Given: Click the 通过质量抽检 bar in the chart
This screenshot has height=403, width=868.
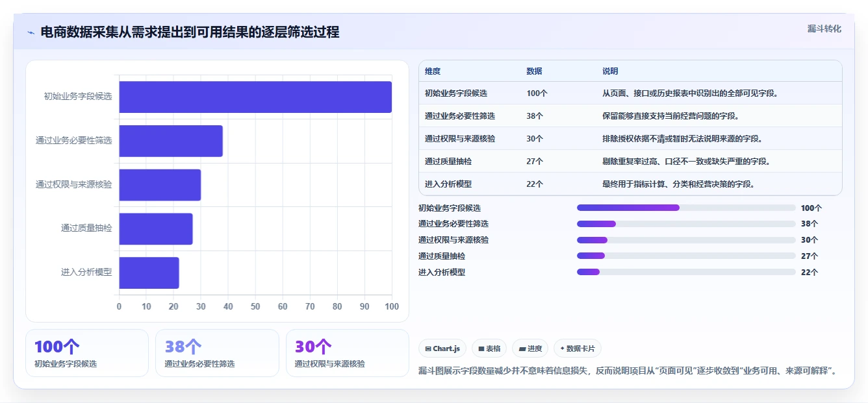Looking at the screenshot, I should tap(156, 229).
